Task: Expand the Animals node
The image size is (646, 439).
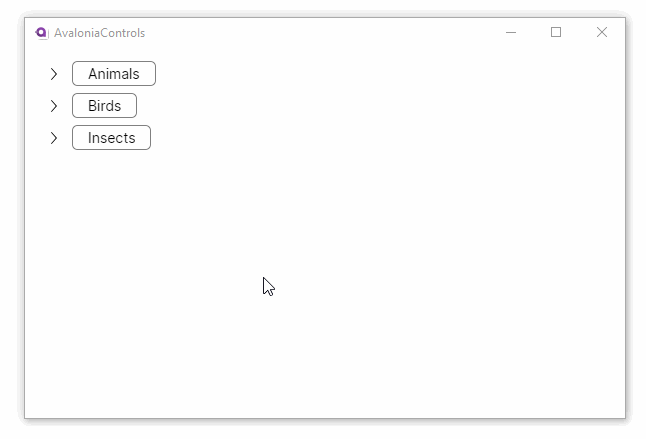Action: click(x=54, y=74)
